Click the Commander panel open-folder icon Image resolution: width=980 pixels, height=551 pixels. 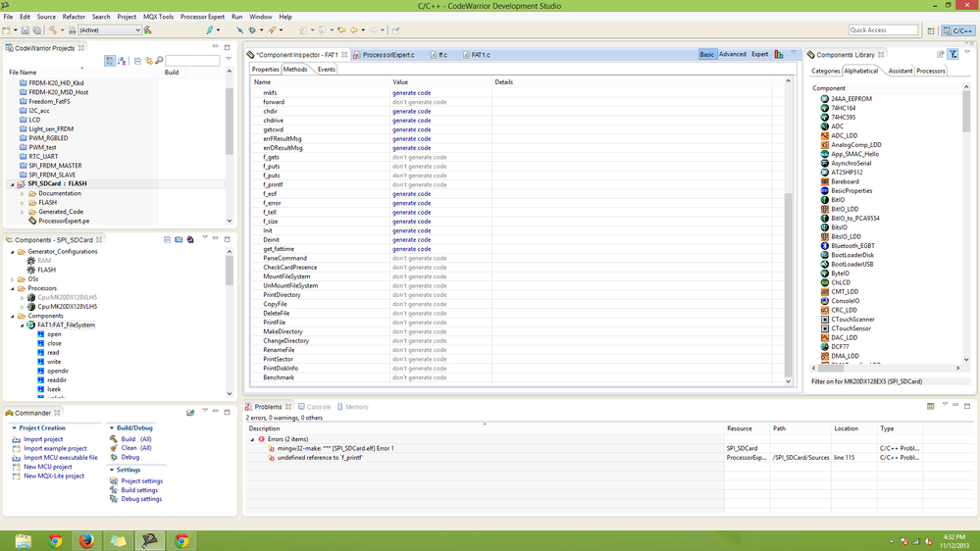190,413
